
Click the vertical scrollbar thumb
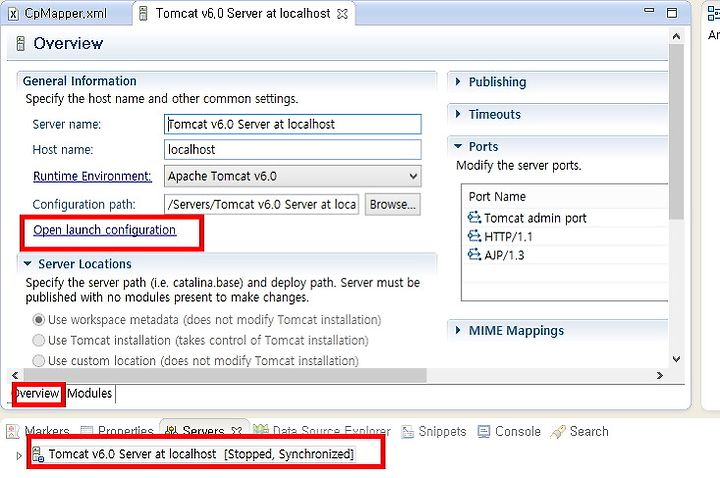[x=676, y=132]
